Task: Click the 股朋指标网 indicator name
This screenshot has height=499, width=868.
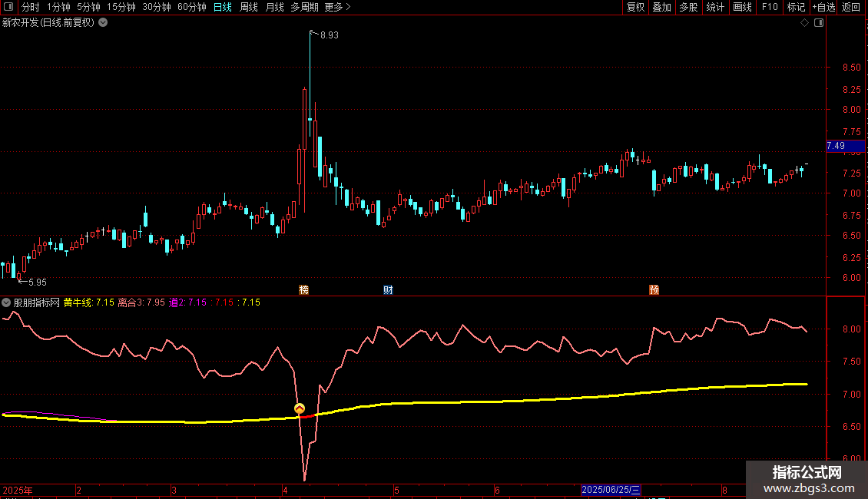Action: point(37,302)
